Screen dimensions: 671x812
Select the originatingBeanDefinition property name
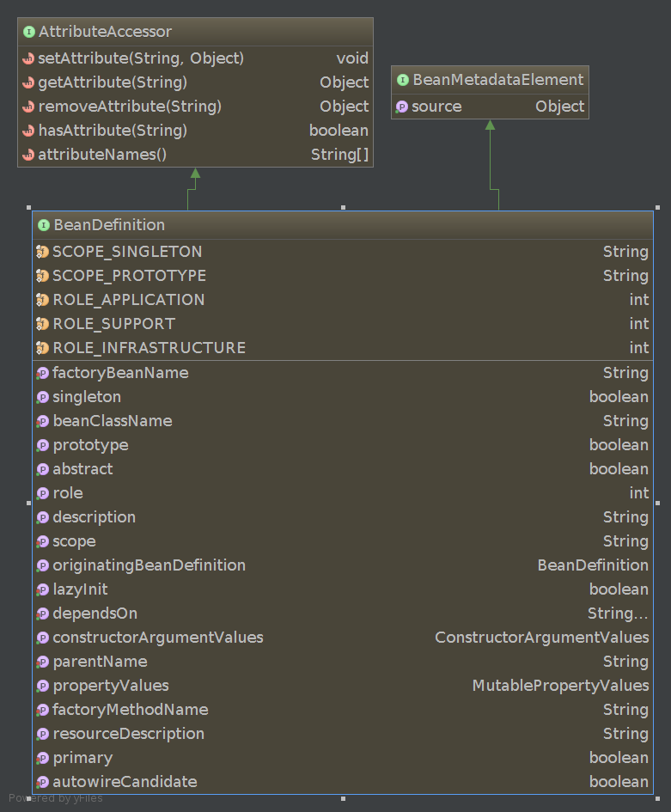coord(149,566)
